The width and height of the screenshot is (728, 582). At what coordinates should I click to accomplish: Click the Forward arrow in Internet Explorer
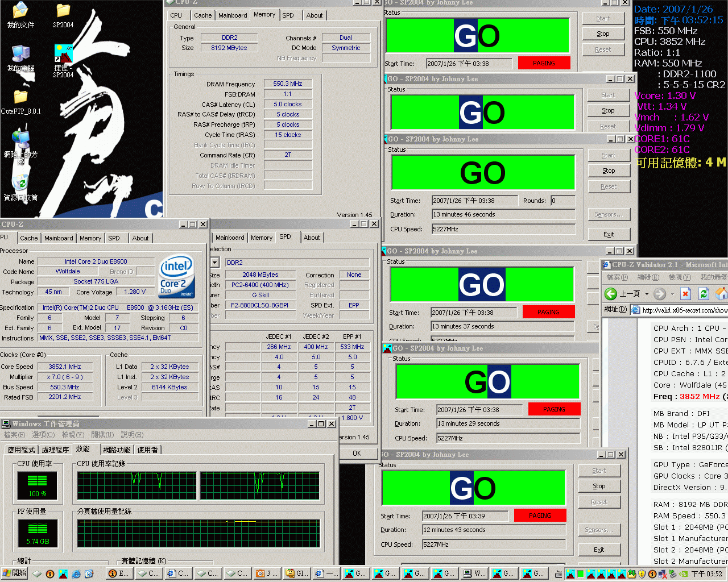point(660,293)
